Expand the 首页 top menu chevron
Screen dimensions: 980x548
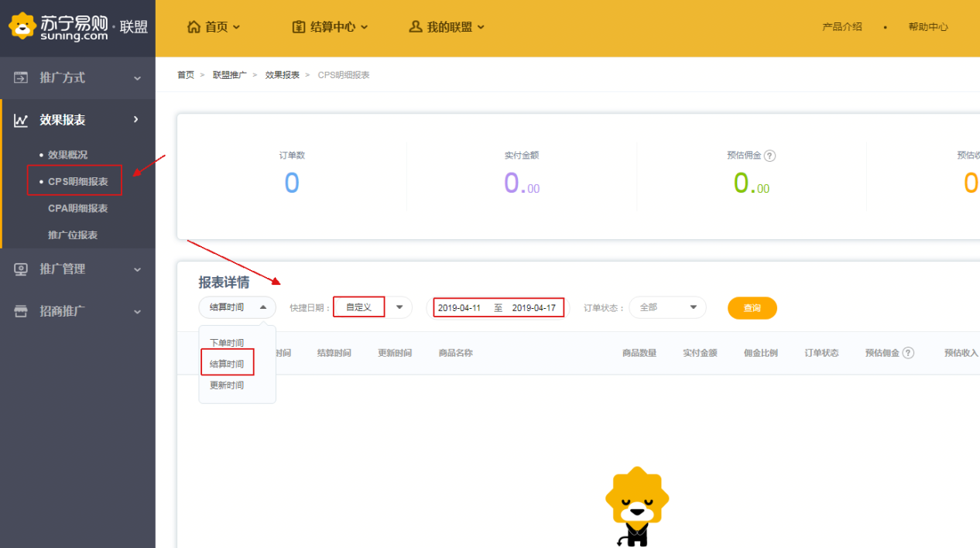click(237, 27)
